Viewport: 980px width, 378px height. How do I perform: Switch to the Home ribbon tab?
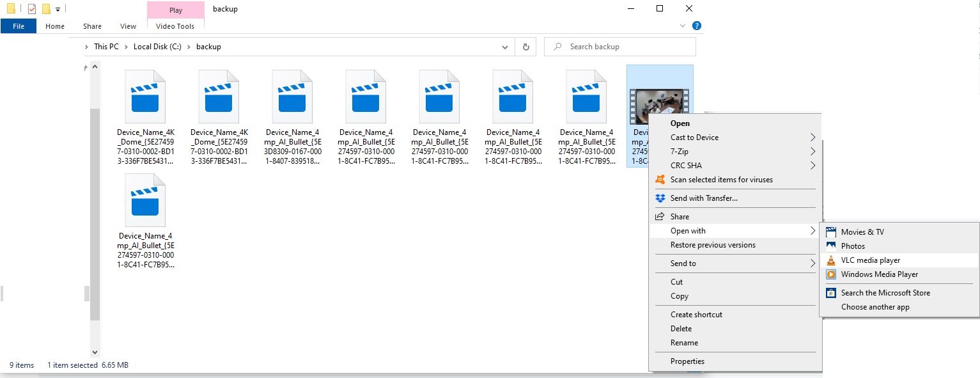55,26
